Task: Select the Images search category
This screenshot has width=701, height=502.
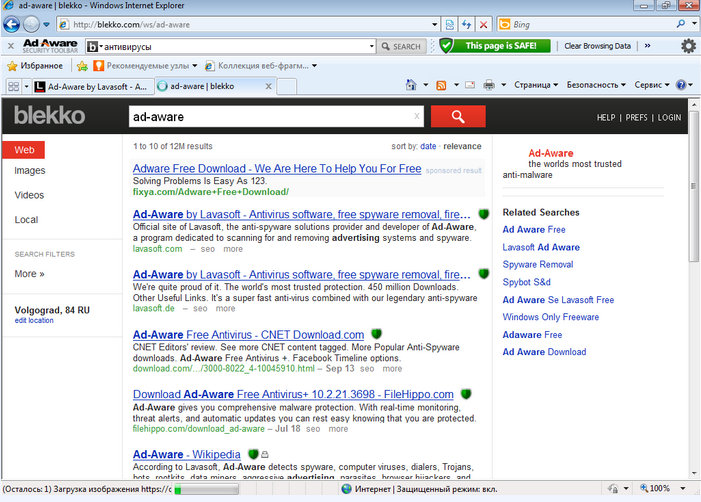Action: [x=30, y=170]
